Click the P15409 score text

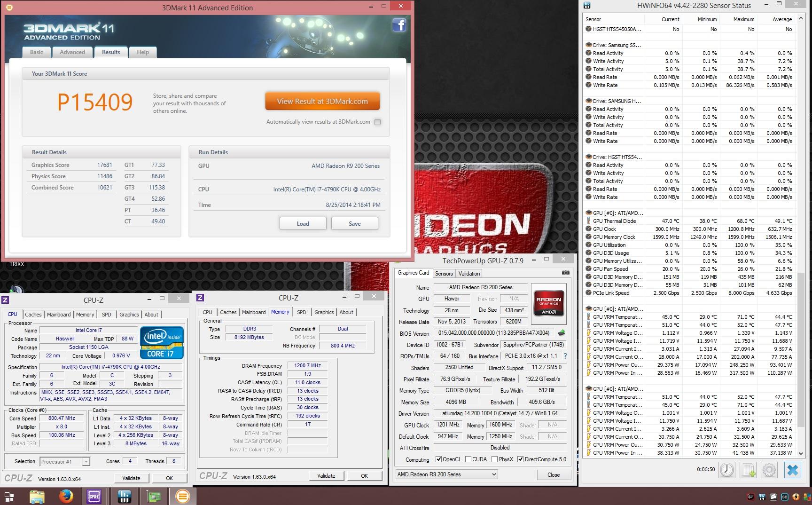[x=95, y=102]
